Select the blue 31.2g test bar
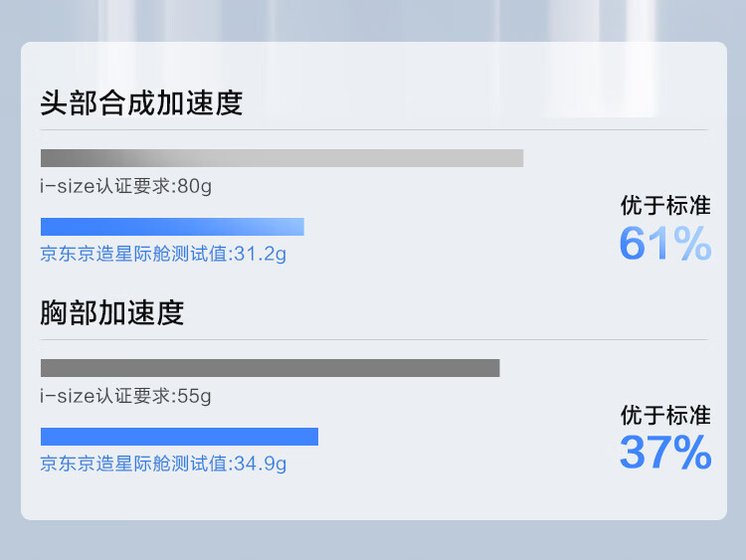 tap(172, 227)
